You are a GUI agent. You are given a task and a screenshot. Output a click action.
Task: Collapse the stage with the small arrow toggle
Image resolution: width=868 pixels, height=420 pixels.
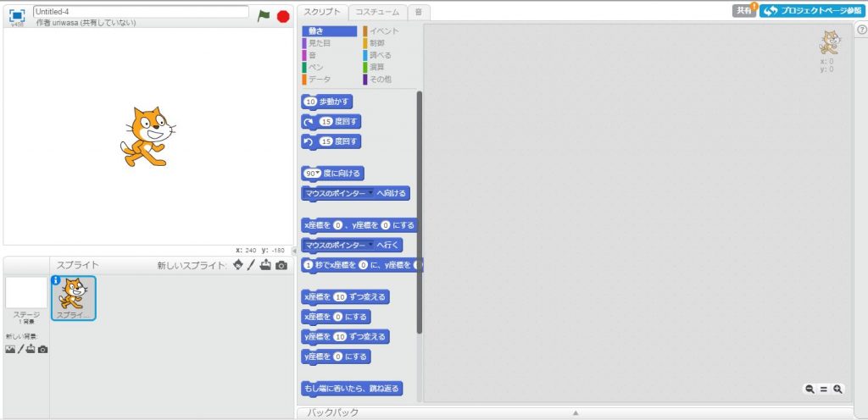[x=294, y=251]
